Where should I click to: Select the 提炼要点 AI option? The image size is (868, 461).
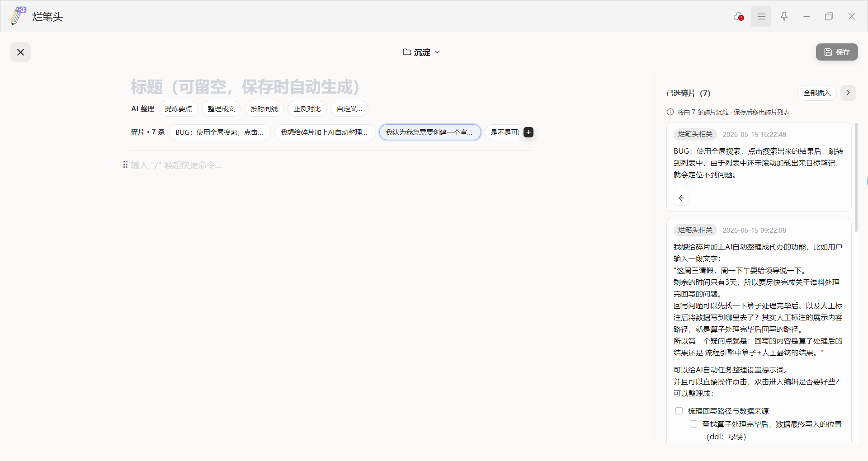pos(178,109)
